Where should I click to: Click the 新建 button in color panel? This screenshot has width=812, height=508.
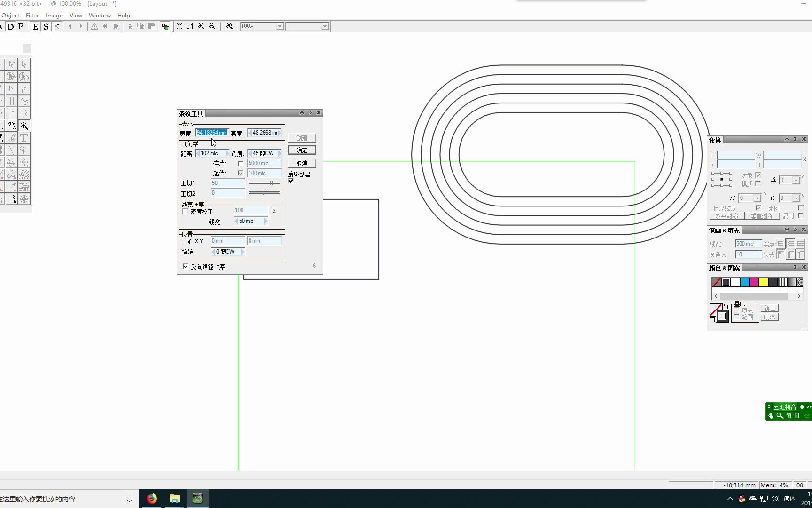click(770, 308)
